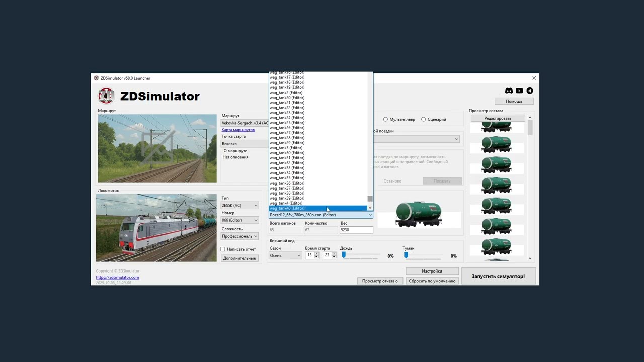Click the Туман fog slider handle
The width and height of the screenshot is (644, 362).
pos(406,255)
